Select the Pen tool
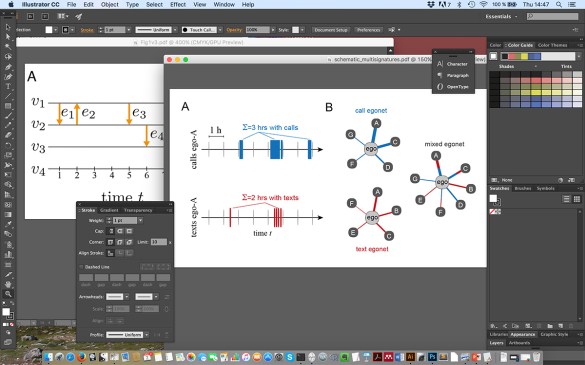The image size is (585, 365). tap(7, 67)
